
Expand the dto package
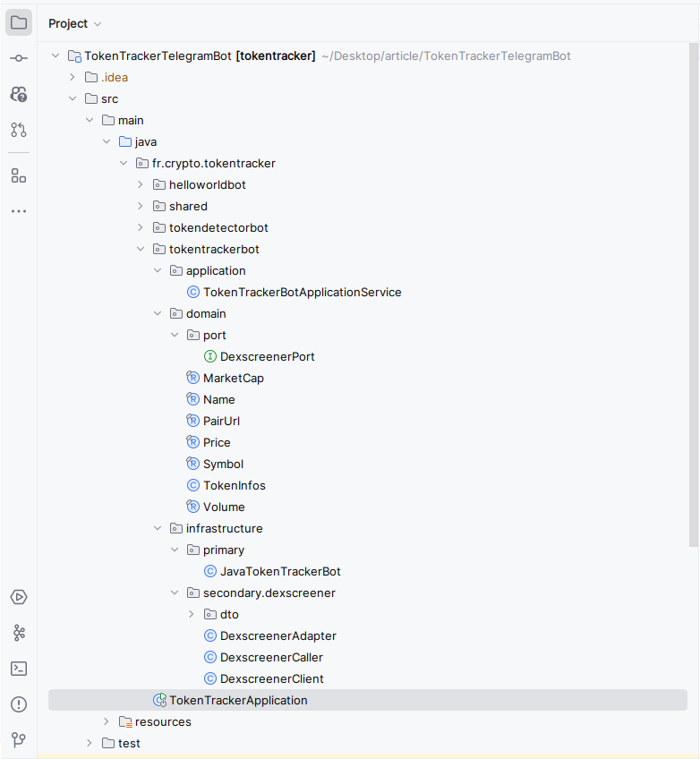pyautogui.click(x=192, y=615)
